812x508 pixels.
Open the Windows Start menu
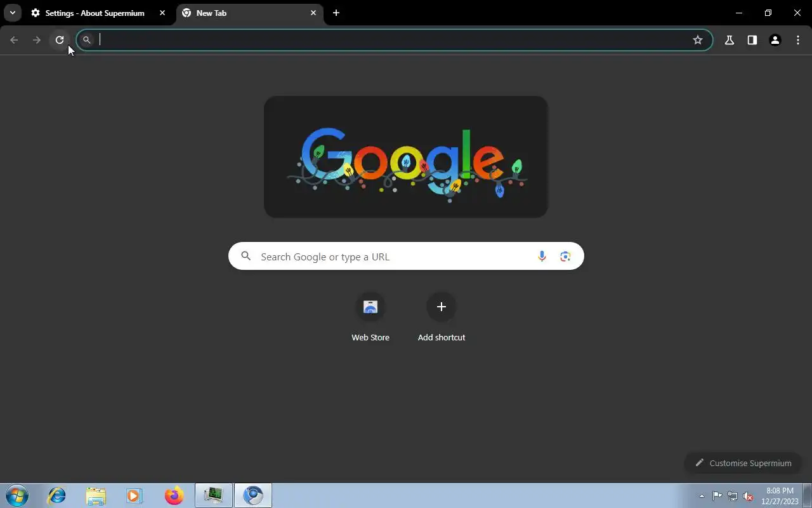(17, 495)
